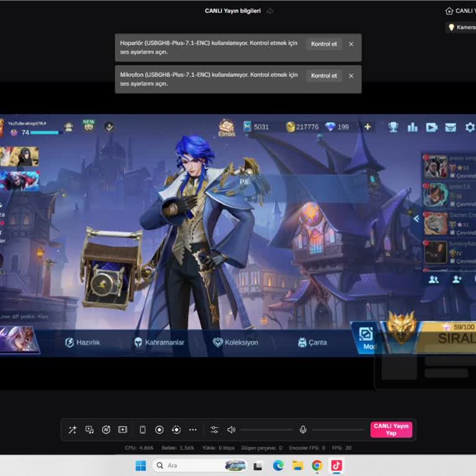The width and height of the screenshot is (476, 476).
Task: Click the CPU usage status text
Action: [139, 447]
